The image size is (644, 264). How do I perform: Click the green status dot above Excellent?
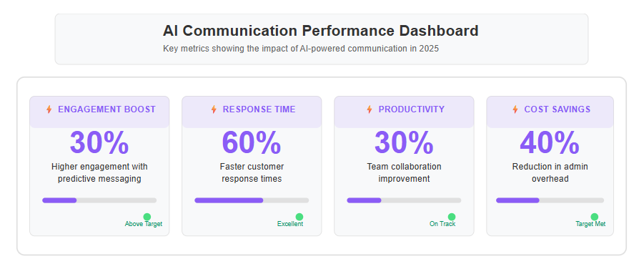(299, 217)
